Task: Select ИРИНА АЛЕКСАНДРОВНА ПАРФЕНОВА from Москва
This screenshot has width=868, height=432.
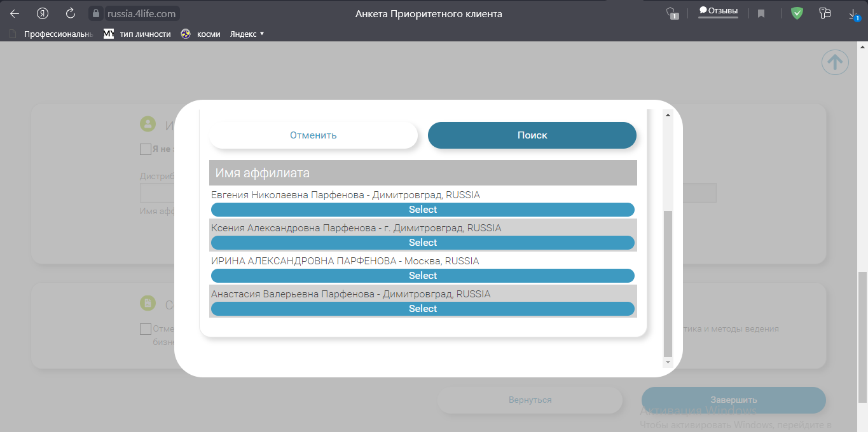Action: [x=422, y=276]
